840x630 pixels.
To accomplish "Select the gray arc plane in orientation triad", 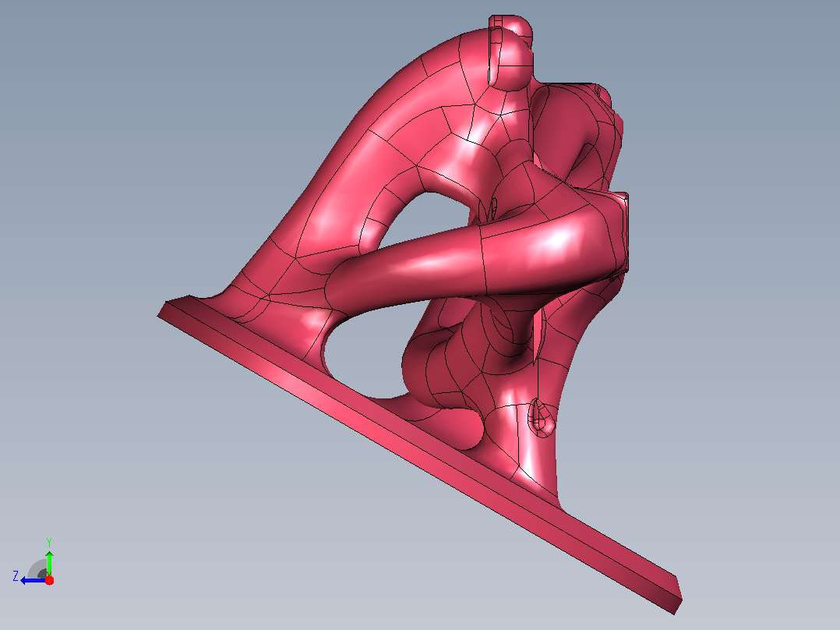I will [37, 569].
